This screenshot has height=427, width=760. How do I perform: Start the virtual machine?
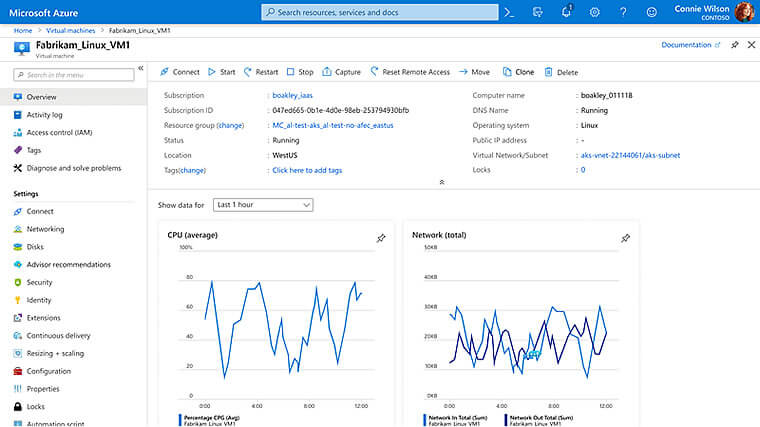tap(222, 72)
